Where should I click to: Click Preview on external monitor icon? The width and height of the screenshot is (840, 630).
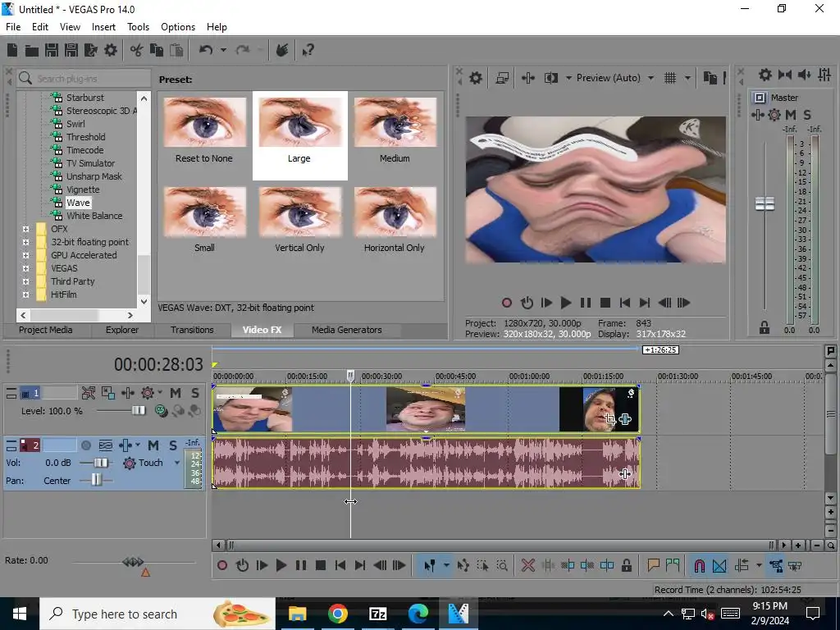502,78
